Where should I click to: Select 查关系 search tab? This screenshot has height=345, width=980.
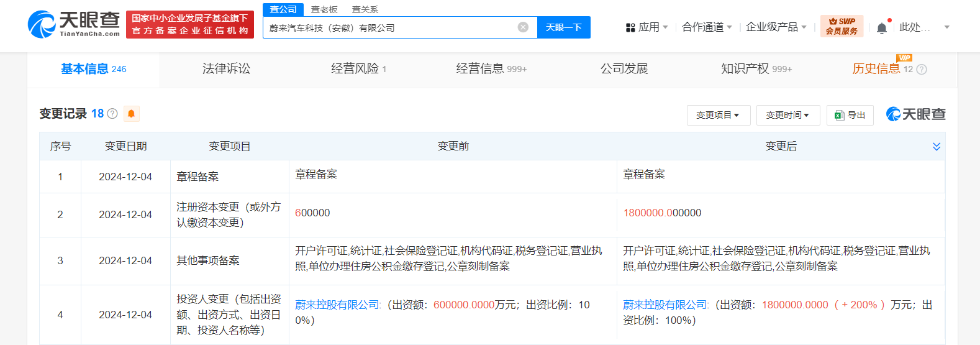(x=365, y=9)
